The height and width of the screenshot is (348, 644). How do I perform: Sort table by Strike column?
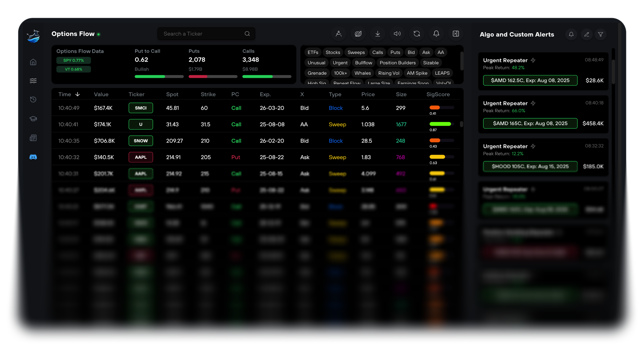(x=208, y=94)
